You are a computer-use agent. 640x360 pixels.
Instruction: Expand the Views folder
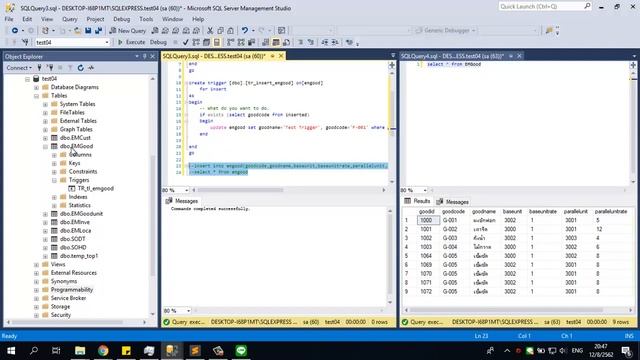tap(36, 265)
